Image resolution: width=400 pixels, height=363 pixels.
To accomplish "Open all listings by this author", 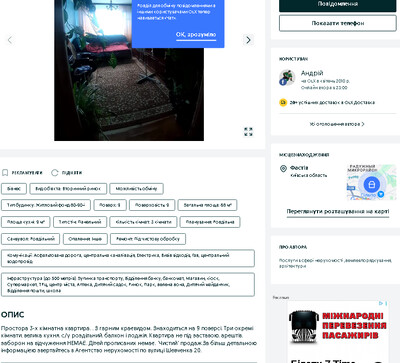I will coord(337,124).
